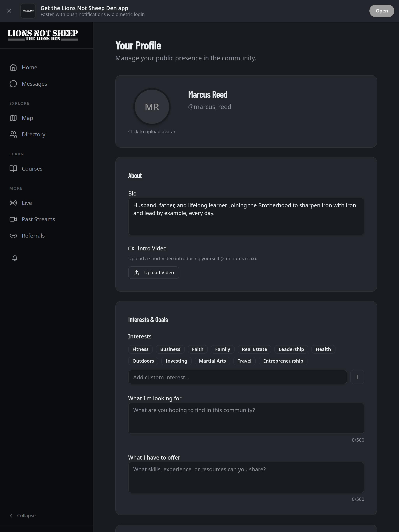Image resolution: width=399 pixels, height=532 pixels.
Task: Toggle the Real Estate interest chip
Action: [x=254, y=349]
